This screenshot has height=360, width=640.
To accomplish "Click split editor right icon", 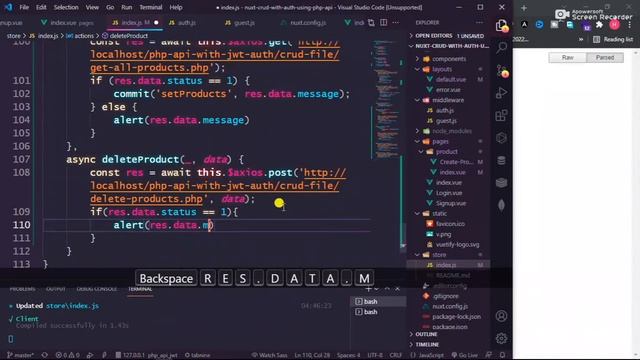I will (384, 23).
